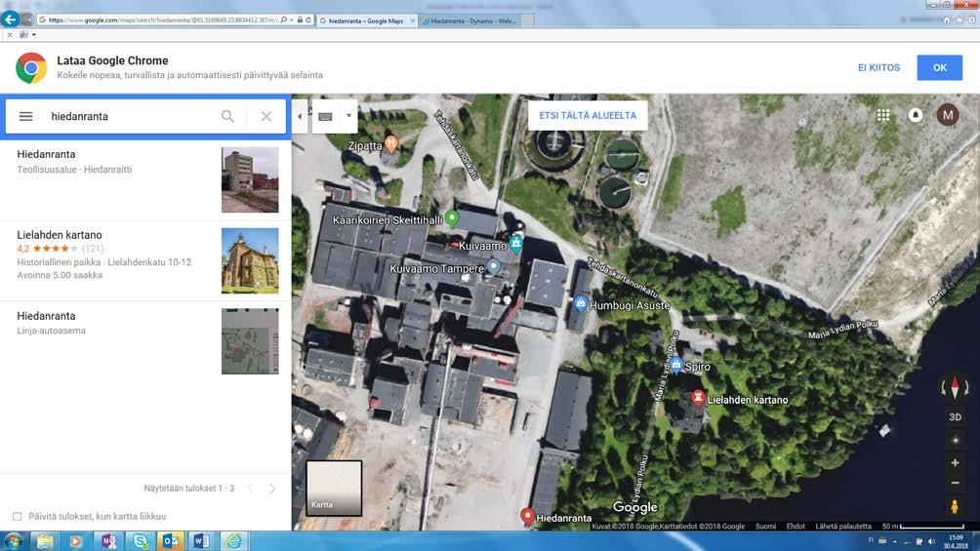980x551 pixels.
Task: Click the Hiedanranta industrial area photo
Action: click(250, 179)
